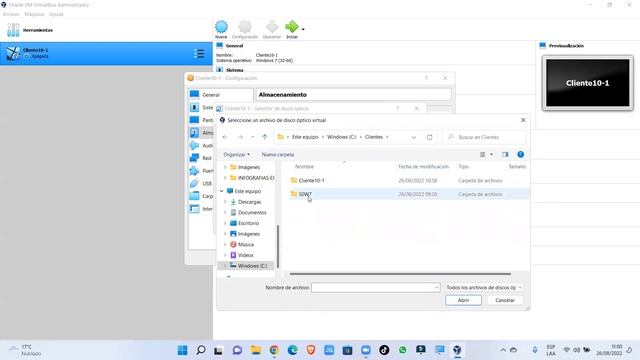Select the USB settings category icon
This screenshot has height=360, width=640.
click(195, 183)
